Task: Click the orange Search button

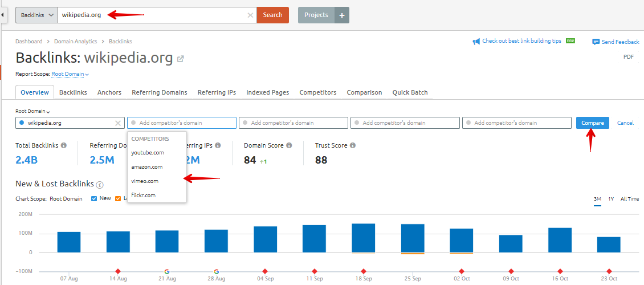Action: click(x=273, y=15)
